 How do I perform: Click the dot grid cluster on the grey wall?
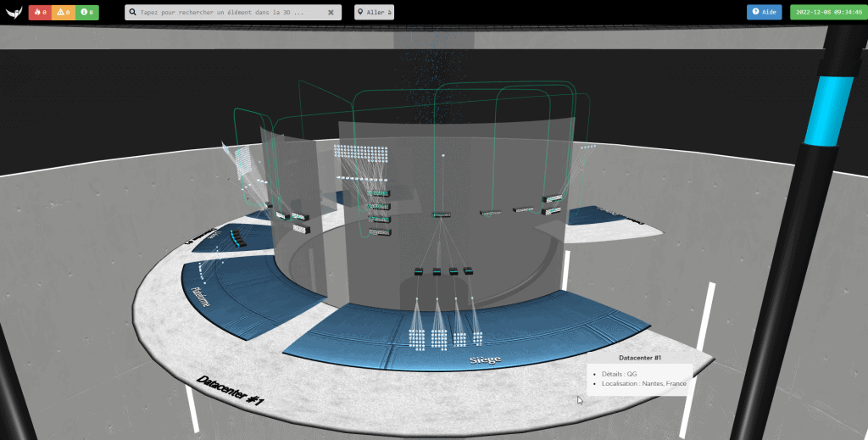pyautogui.click(x=362, y=153)
